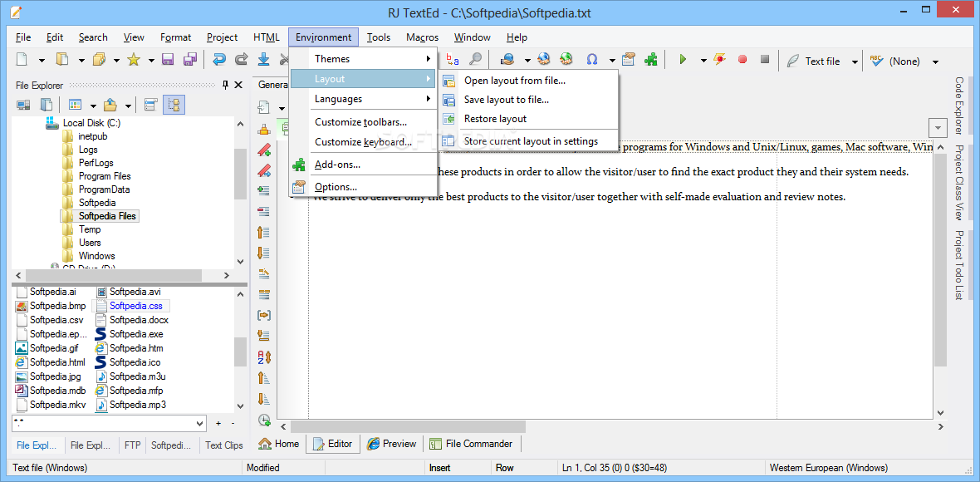Open the Omega characters dropdown arrow
Screen dimensions: 980x482
(x=613, y=61)
